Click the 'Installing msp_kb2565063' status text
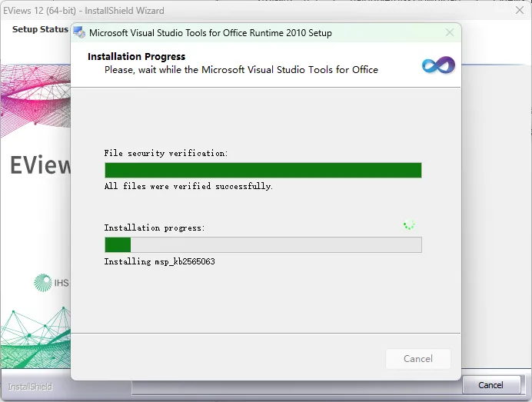 point(159,261)
